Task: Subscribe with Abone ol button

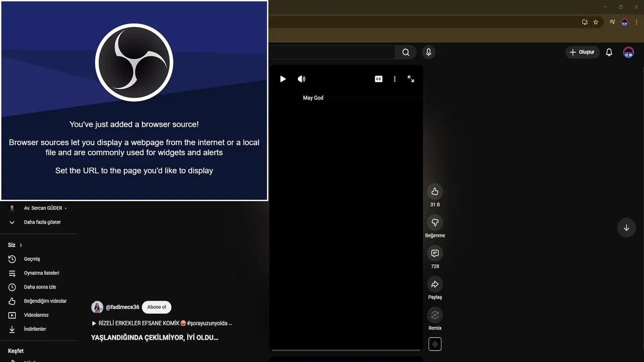Action: [156, 307]
